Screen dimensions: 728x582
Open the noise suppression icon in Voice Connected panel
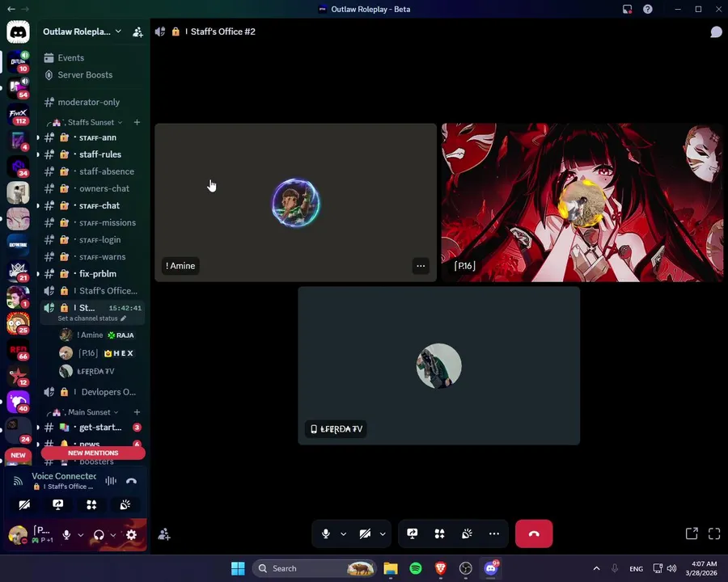pyautogui.click(x=111, y=481)
